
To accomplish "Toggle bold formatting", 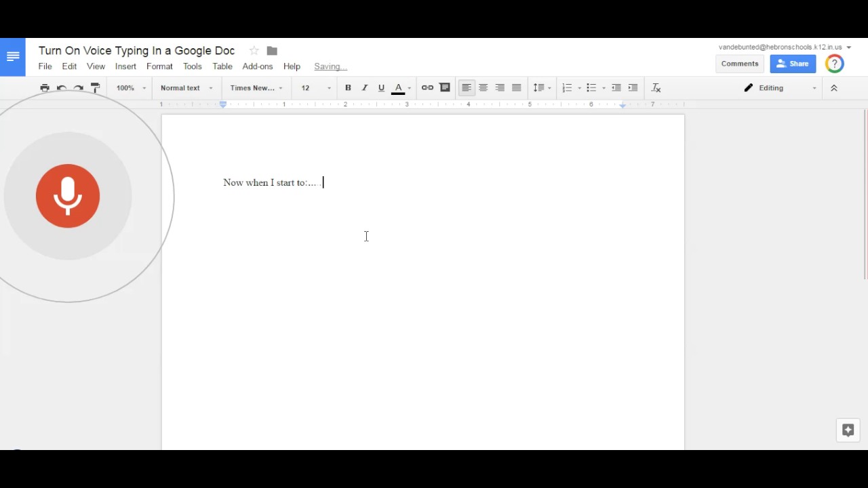I will point(348,88).
